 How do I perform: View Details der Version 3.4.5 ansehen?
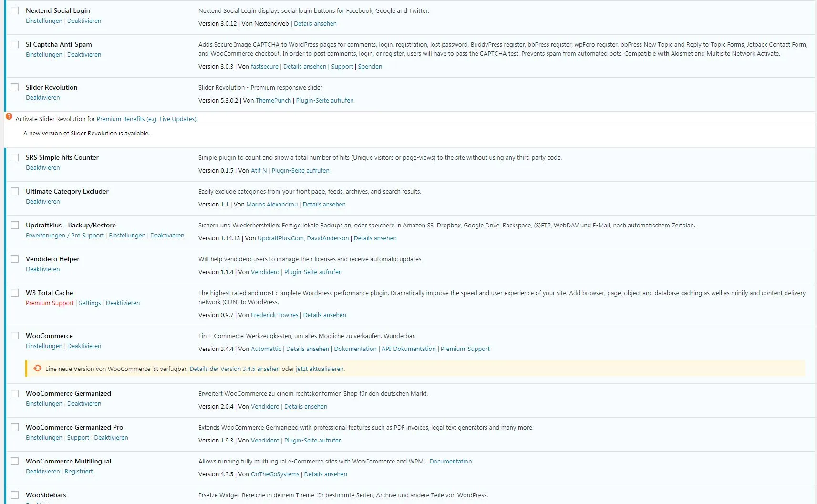coord(235,369)
